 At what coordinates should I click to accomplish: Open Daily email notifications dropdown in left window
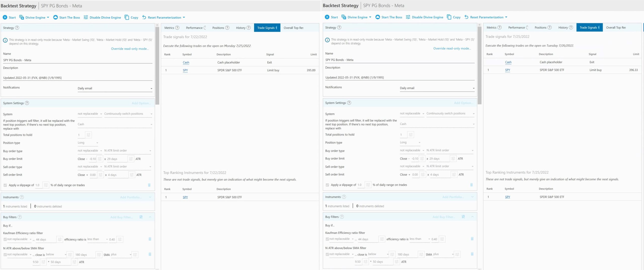[x=115, y=88]
